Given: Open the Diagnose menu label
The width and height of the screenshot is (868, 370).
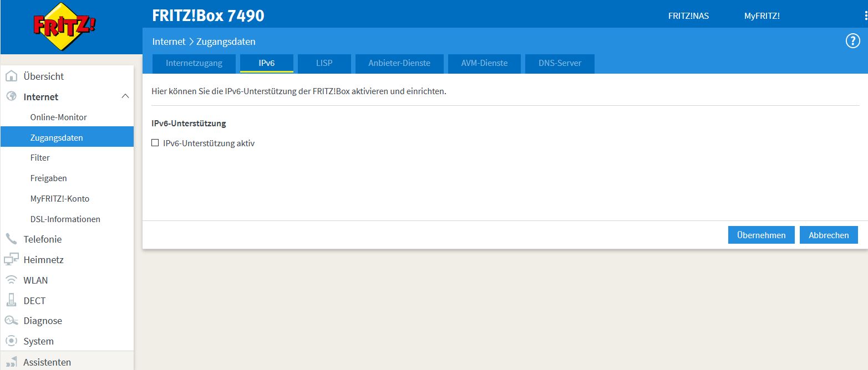Looking at the screenshot, I should 43,321.
